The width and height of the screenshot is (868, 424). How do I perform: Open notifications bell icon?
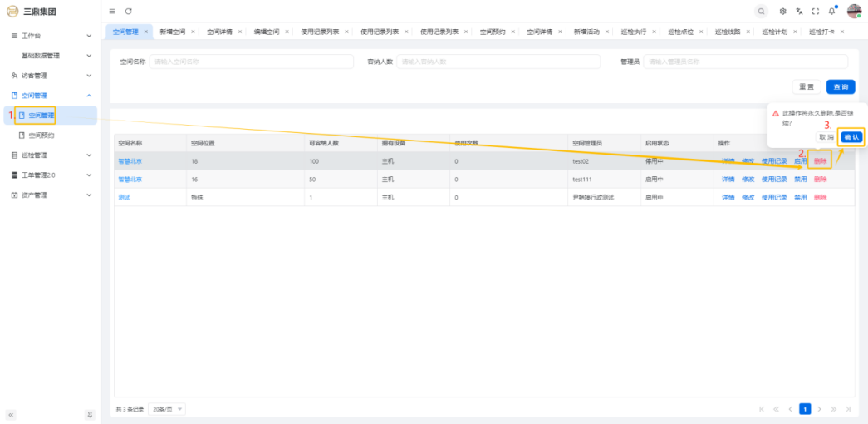pos(831,11)
